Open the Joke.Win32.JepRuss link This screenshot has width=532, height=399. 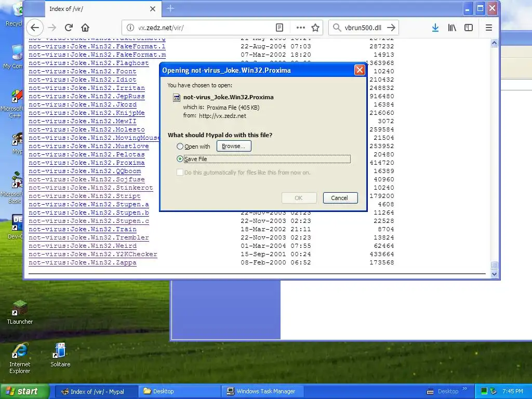click(87, 96)
